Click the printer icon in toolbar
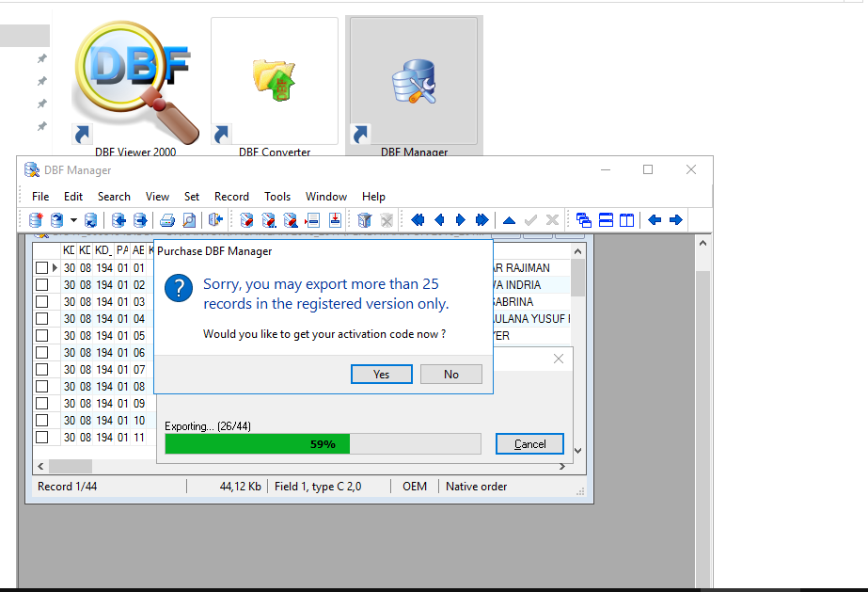This screenshot has height=592, width=868. (167, 220)
